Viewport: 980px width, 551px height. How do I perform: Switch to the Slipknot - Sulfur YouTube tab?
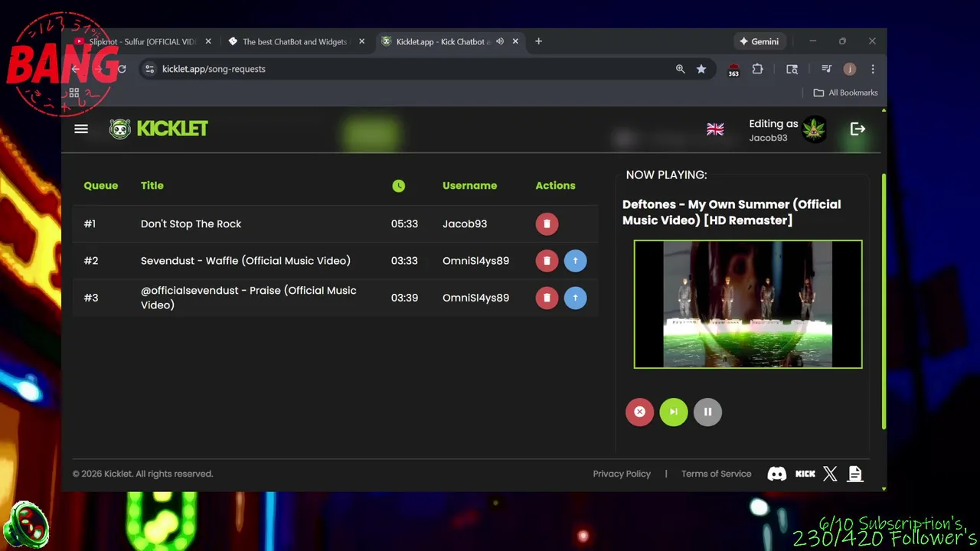click(x=142, y=41)
